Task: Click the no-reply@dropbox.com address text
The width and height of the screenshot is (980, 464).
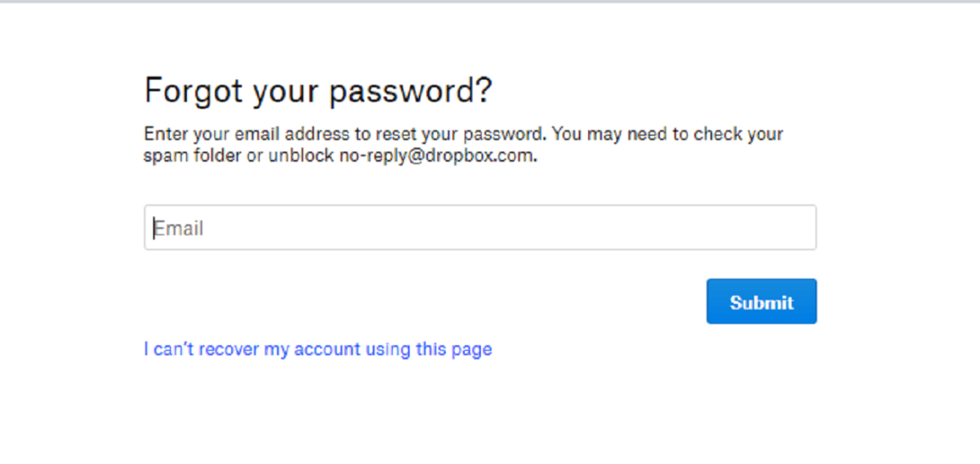Action: 436,157
